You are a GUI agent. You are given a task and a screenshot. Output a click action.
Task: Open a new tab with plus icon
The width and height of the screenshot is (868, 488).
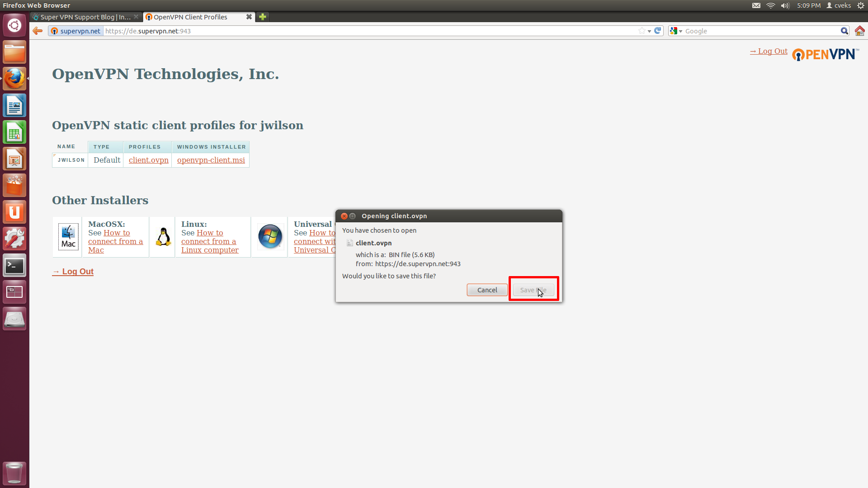pos(262,17)
